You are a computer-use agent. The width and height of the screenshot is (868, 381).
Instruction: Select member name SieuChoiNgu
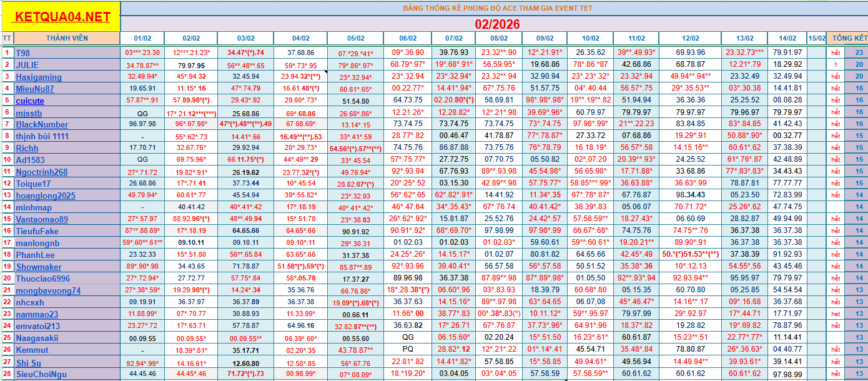pos(41,374)
